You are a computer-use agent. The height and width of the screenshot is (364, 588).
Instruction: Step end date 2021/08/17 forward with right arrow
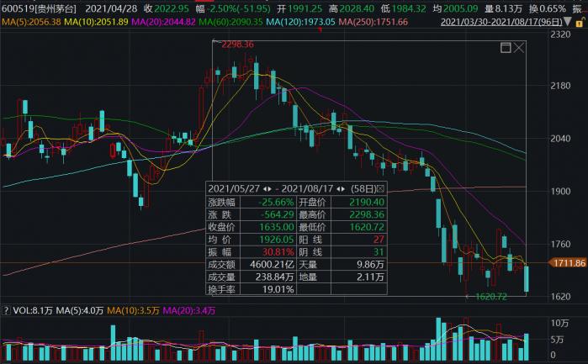coord(342,189)
